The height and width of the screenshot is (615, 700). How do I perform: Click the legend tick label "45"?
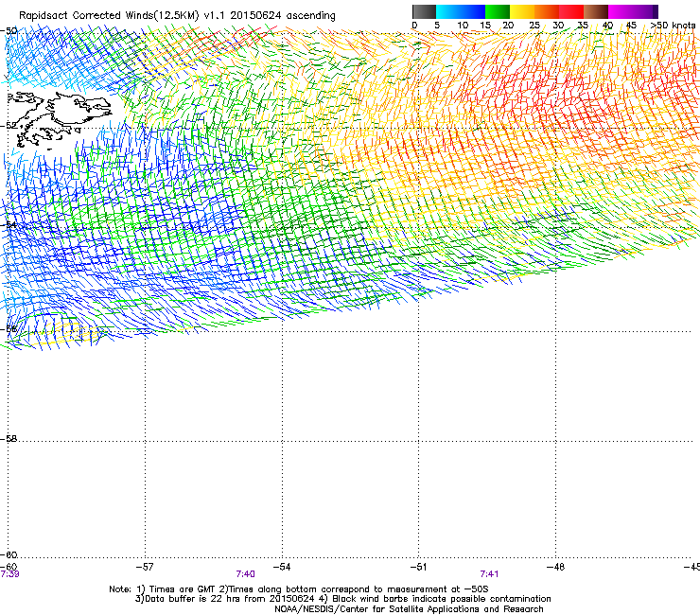point(631,26)
